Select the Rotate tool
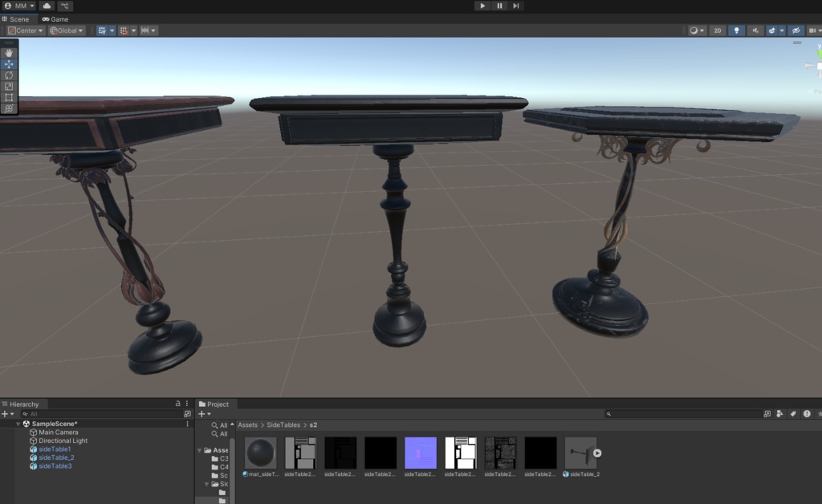Screen dimensions: 822x504 tap(9, 75)
